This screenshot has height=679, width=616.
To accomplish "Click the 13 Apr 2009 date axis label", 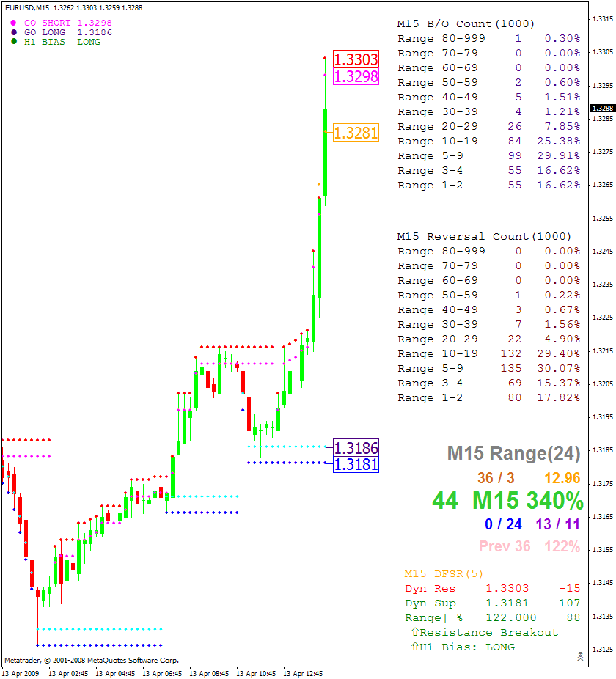I will coord(21,673).
